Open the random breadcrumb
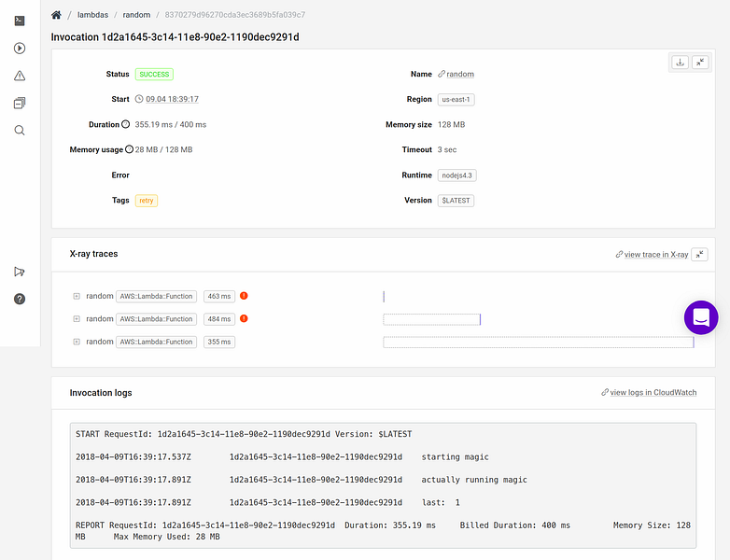Viewport: 730px width, 560px height. pos(136,15)
